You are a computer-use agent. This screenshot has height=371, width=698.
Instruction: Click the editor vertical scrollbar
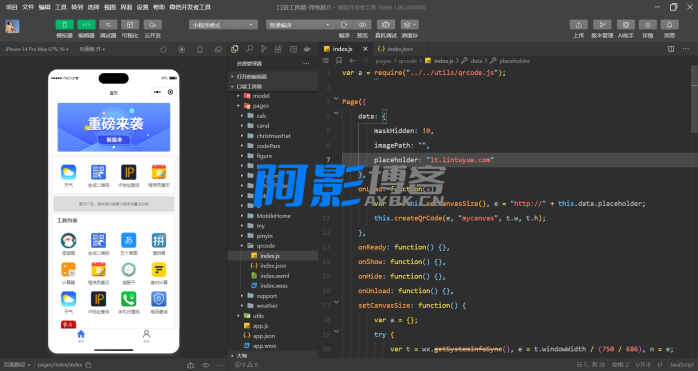pos(694,99)
